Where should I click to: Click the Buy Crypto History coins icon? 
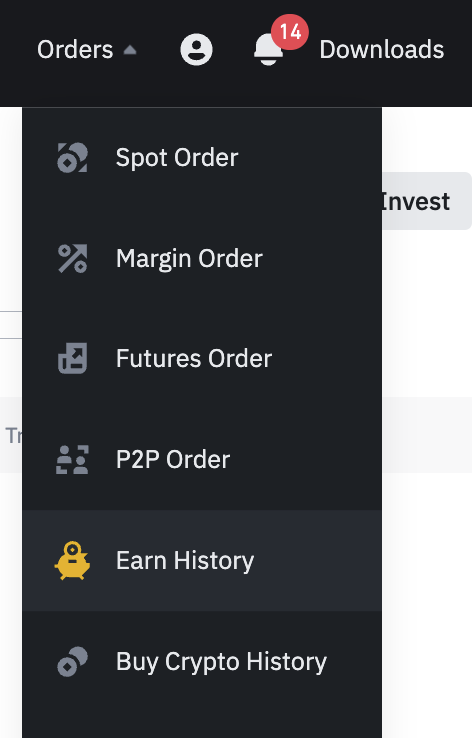coord(72,662)
